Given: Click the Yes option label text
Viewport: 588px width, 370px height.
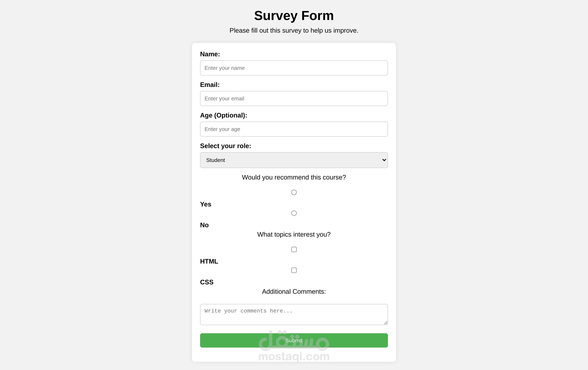Looking at the screenshot, I should coord(206,204).
